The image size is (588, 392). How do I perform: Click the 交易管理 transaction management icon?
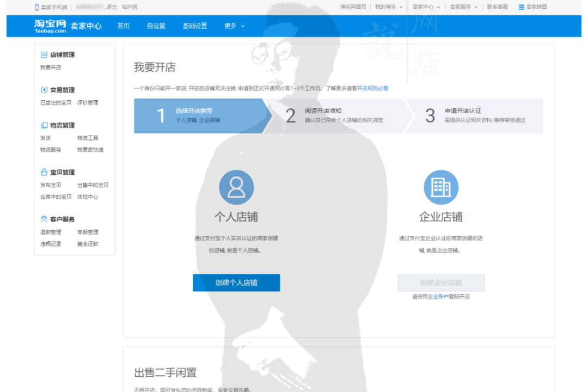click(45, 90)
